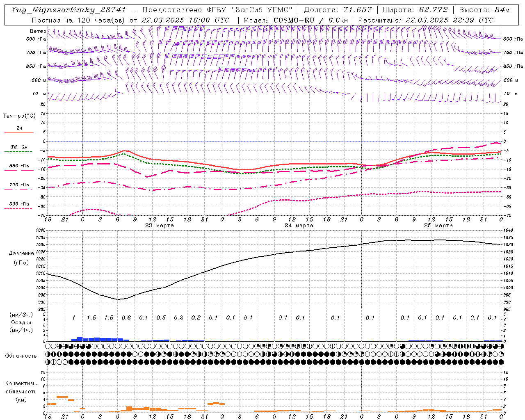This screenshot has height=420, width=525.
Task: Click the 2м legend line sample
Action: click(19, 133)
